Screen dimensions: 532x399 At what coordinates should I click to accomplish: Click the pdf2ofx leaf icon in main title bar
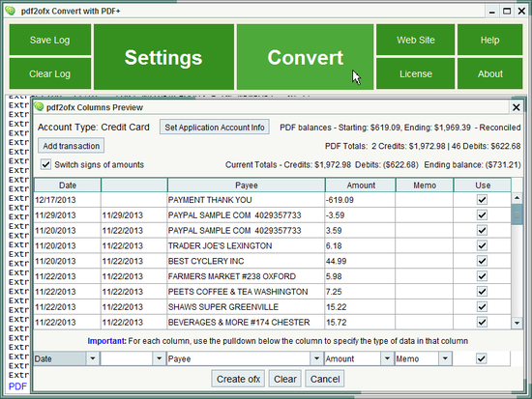[11, 11]
